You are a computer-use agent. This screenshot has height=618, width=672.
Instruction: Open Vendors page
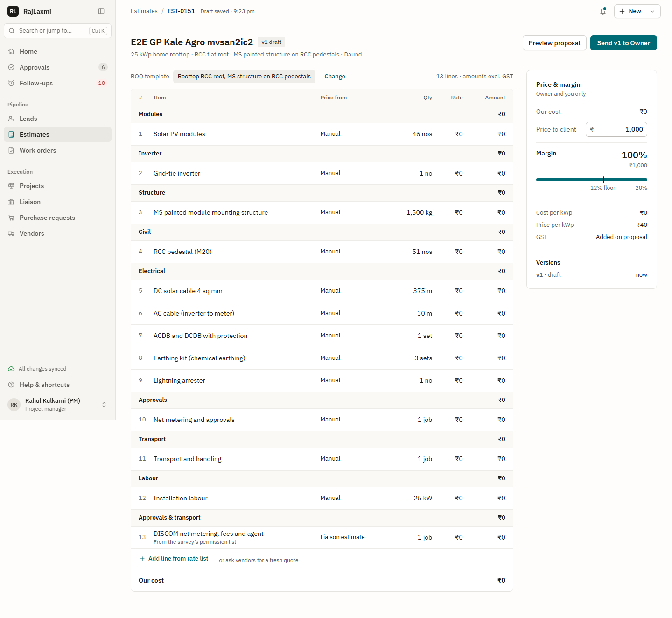tap(58, 233)
